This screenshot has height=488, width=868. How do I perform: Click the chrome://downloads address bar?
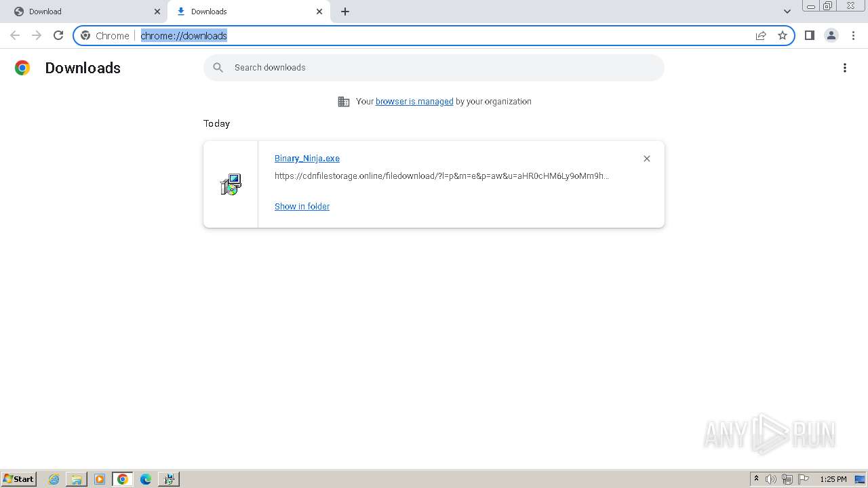(434, 35)
